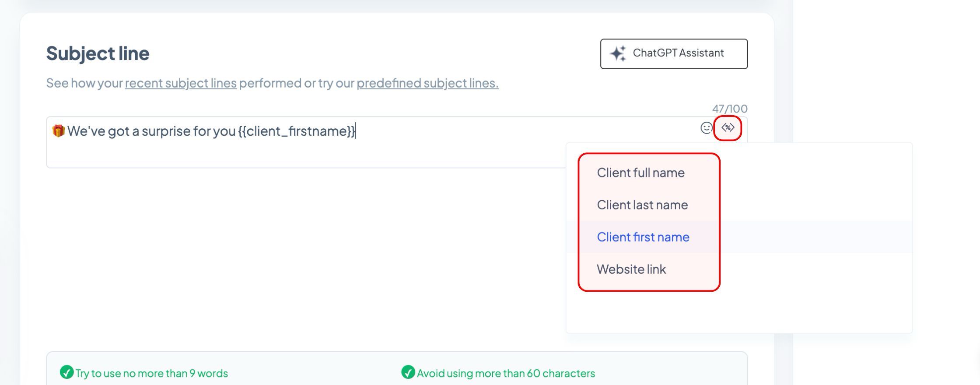The image size is (980, 385).
Task: Open the ChatGPT Assistant
Action: tap(674, 53)
